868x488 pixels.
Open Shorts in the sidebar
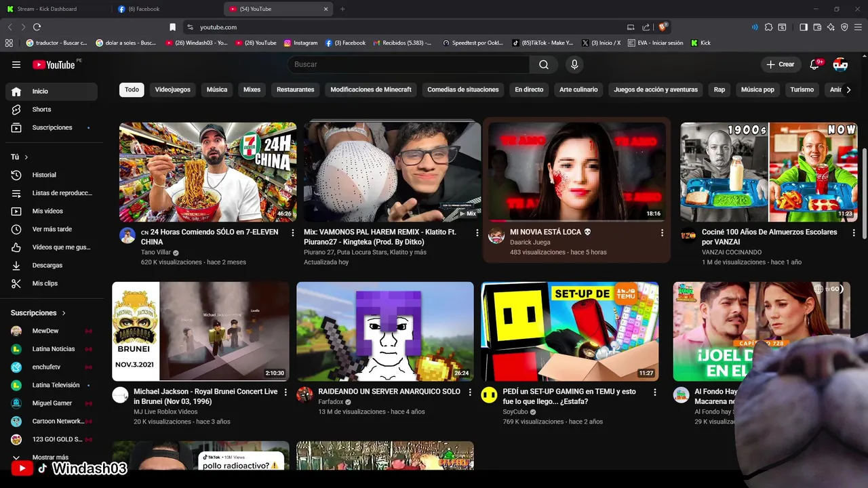(52, 109)
